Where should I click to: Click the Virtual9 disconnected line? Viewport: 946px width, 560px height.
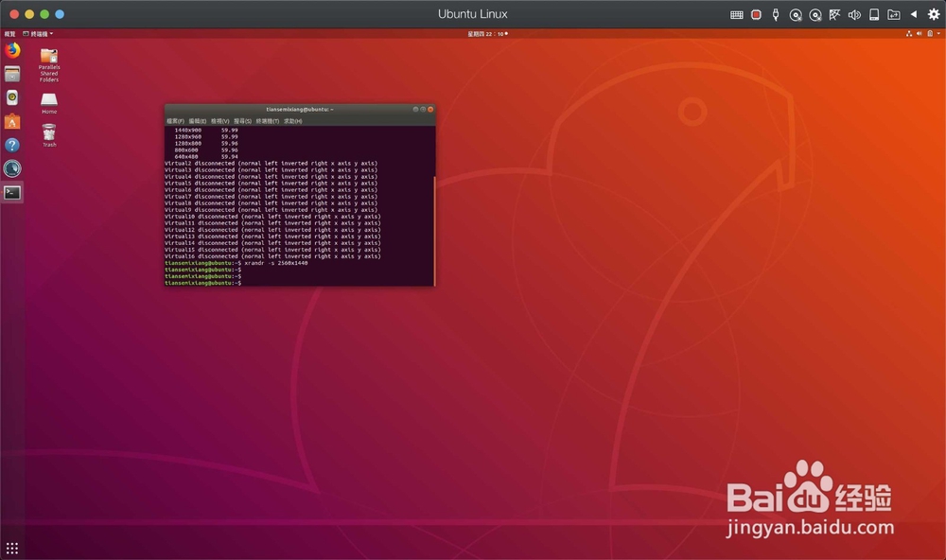click(x=271, y=209)
